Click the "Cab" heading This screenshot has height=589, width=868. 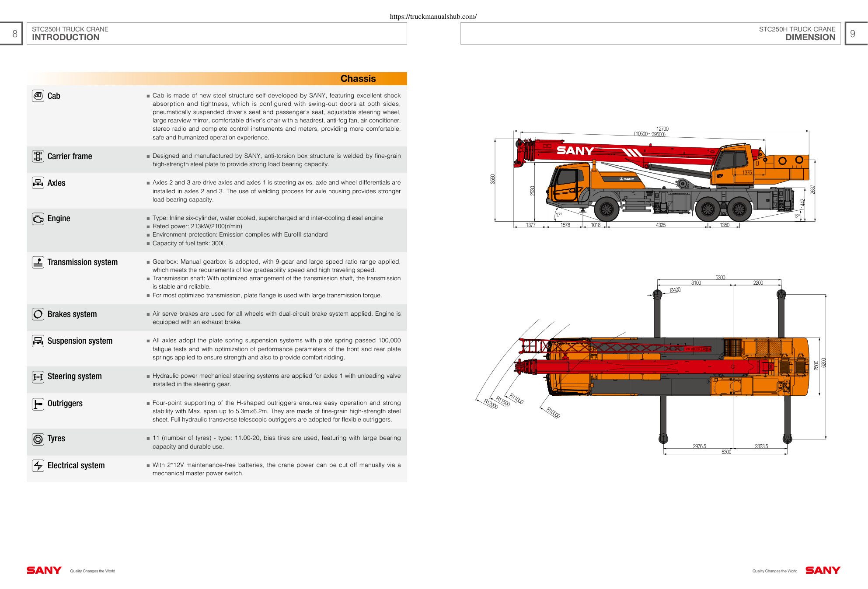54,96
